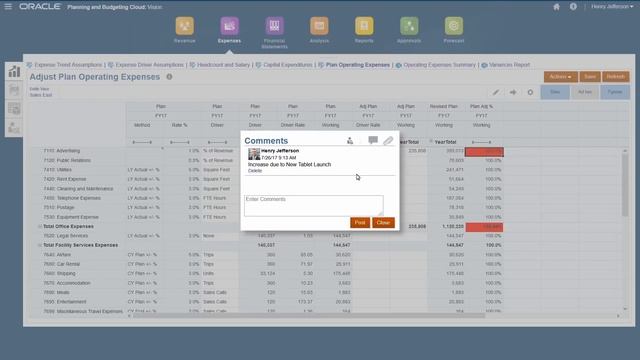Post the comment

pos(360,222)
